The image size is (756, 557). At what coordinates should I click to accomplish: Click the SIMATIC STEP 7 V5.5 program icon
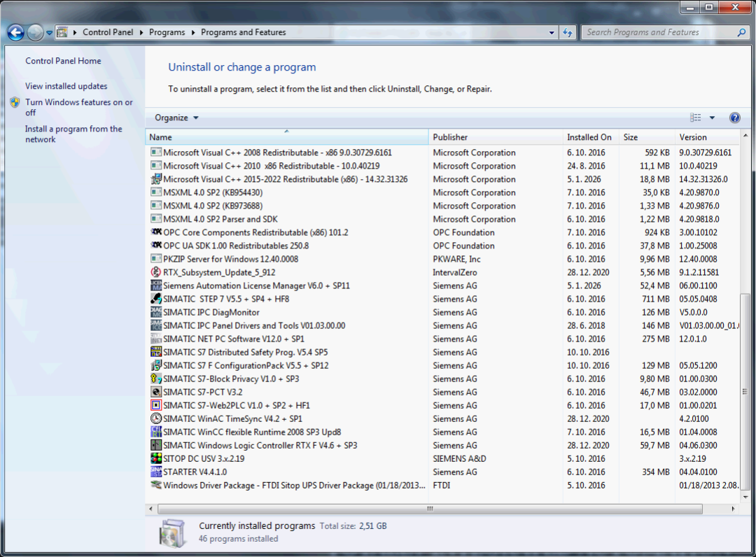pyautogui.click(x=157, y=299)
